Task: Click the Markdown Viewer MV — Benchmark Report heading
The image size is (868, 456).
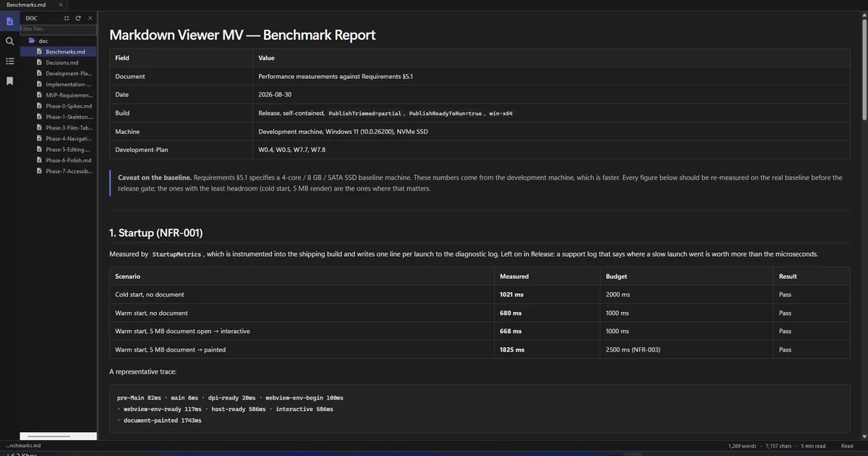Action: [242, 35]
